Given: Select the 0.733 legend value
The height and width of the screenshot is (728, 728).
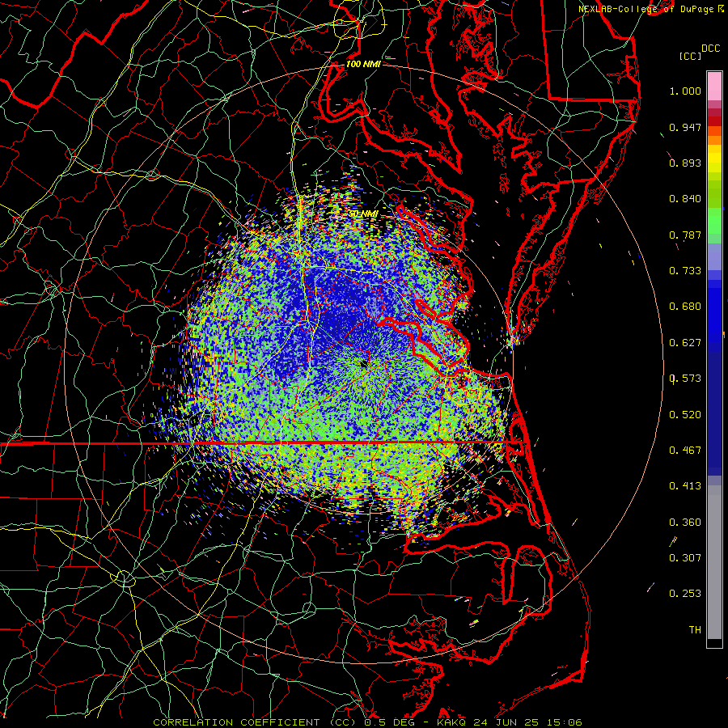Looking at the screenshot, I should tap(685, 271).
